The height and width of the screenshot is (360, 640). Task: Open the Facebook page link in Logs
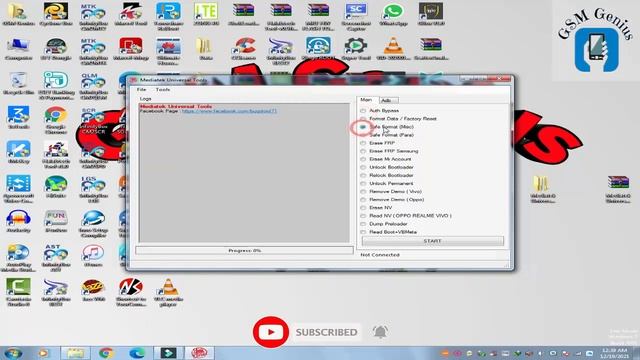[229, 111]
